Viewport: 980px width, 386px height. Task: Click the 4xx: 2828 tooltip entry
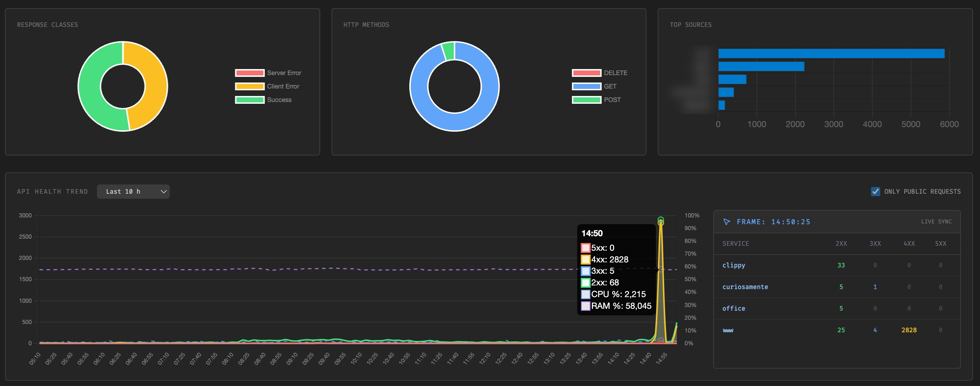[x=605, y=260]
